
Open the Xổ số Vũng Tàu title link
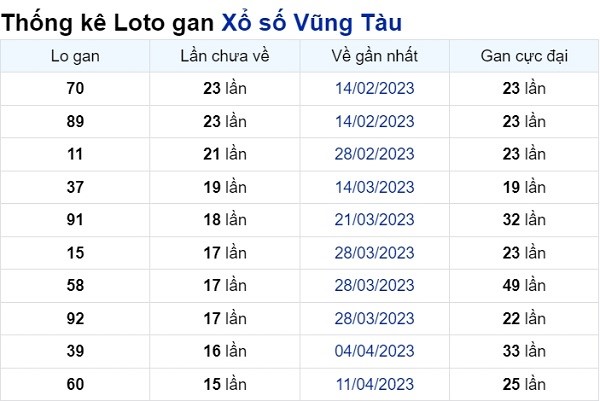point(312,22)
